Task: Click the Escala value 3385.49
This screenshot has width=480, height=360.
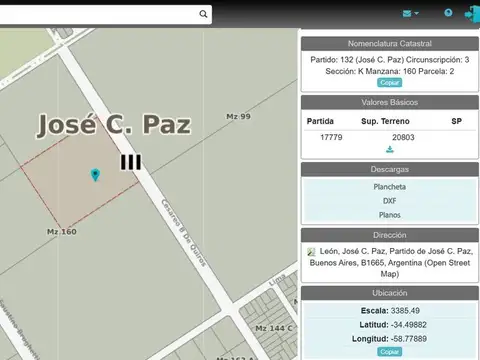Action: click(x=405, y=311)
